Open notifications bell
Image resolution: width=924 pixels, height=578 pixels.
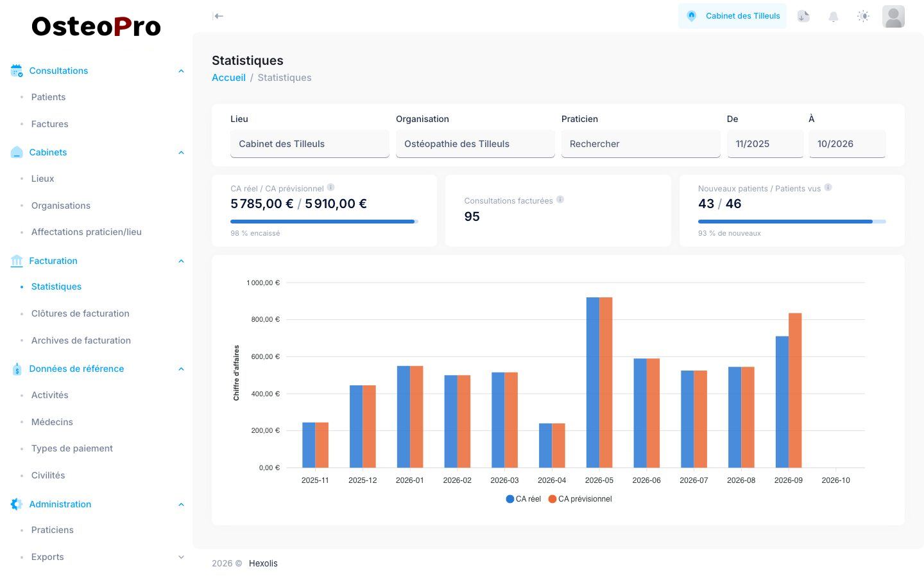834,16
